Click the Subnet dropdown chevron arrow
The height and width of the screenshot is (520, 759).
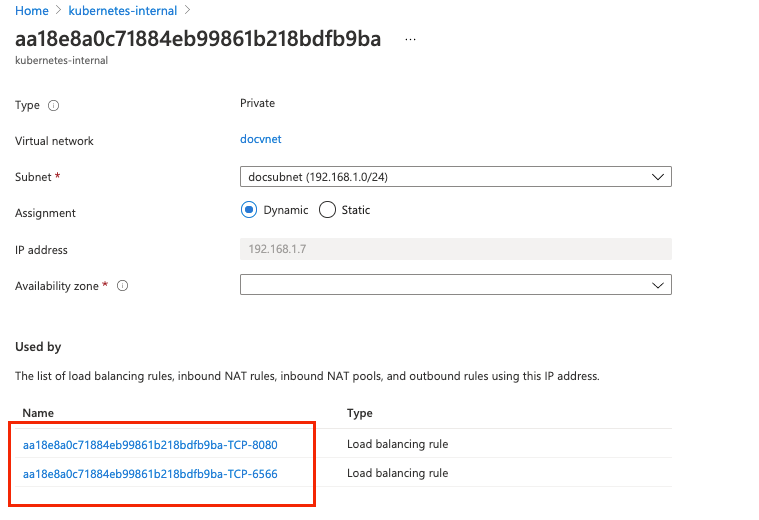click(657, 177)
